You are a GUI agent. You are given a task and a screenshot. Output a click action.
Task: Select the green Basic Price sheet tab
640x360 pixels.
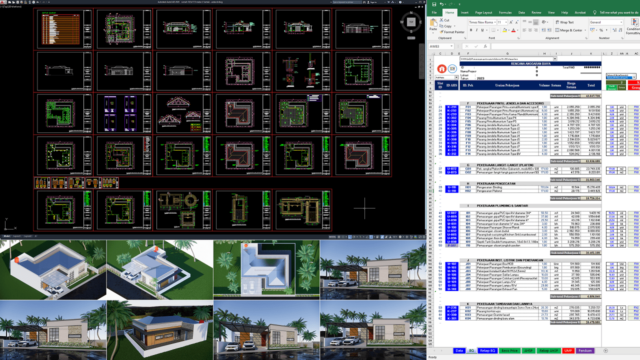(510, 351)
